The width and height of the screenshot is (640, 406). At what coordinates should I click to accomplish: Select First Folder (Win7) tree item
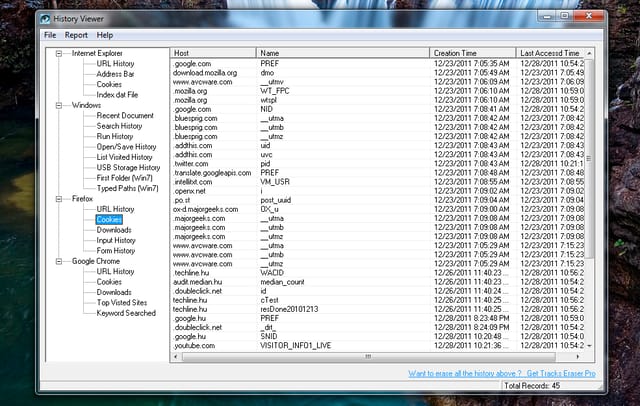124,178
